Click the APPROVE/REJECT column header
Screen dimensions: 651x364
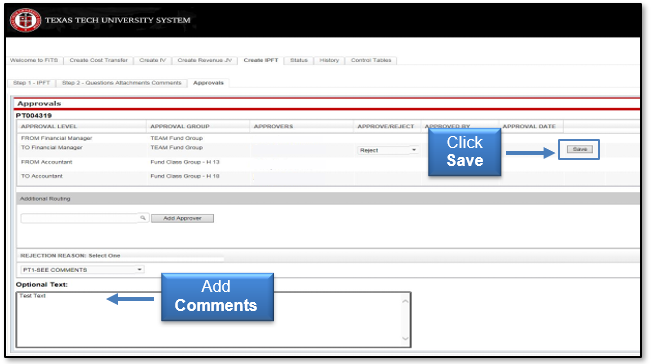tap(386, 126)
